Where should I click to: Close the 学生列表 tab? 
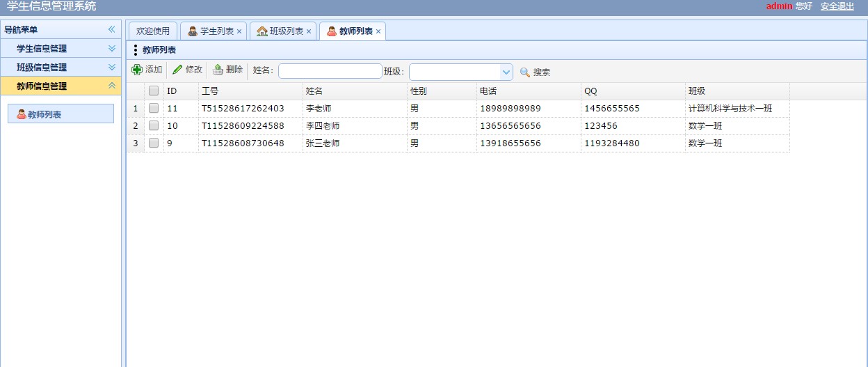click(239, 31)
